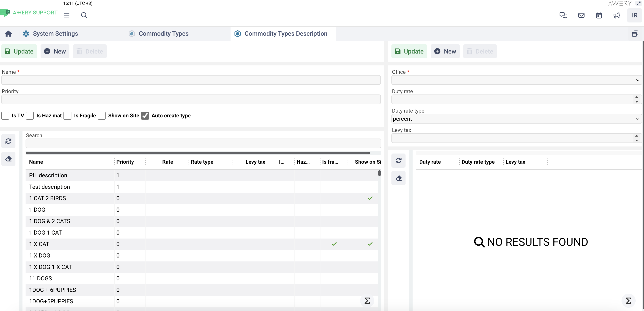
Task: Enable the Is TV checkbox
Action: pyautogui.click(x=5, y=116)
